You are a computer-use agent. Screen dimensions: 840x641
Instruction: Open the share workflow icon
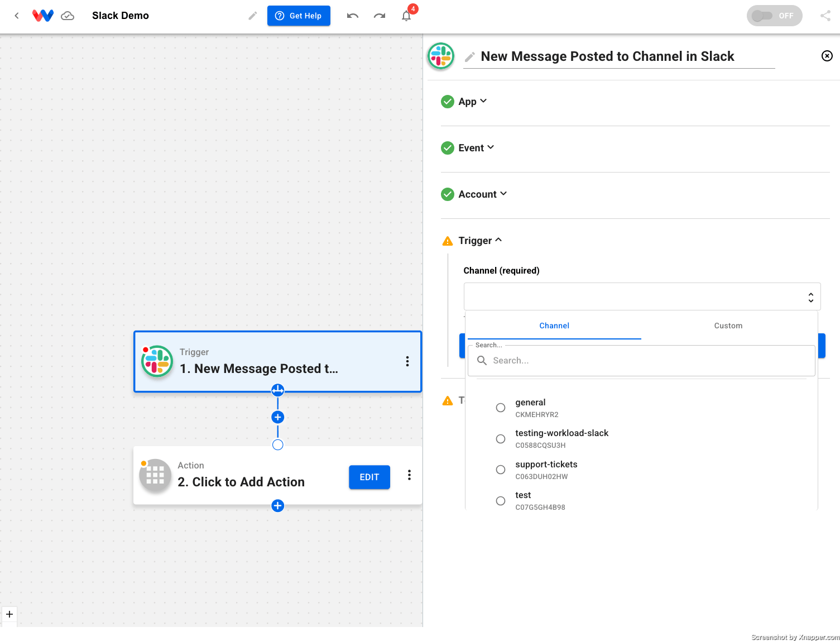(825, 16)
